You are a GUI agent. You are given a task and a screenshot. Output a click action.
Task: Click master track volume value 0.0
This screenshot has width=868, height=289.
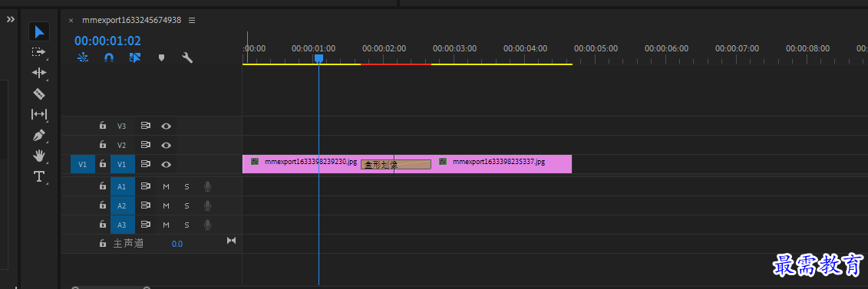(x=177, y=244)
